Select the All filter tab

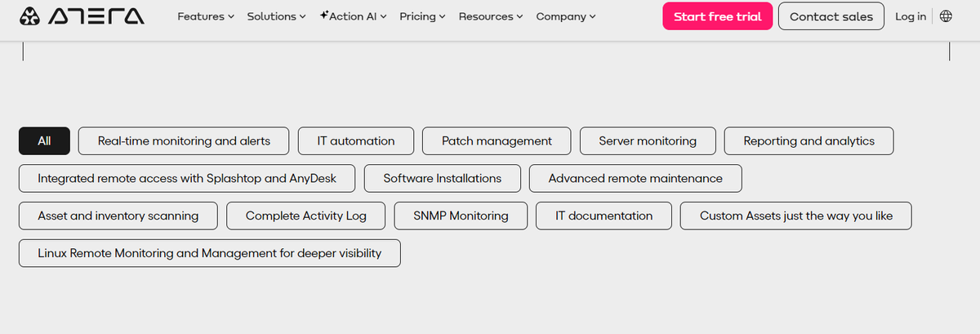pyautogui.click(x=44, y=140)
